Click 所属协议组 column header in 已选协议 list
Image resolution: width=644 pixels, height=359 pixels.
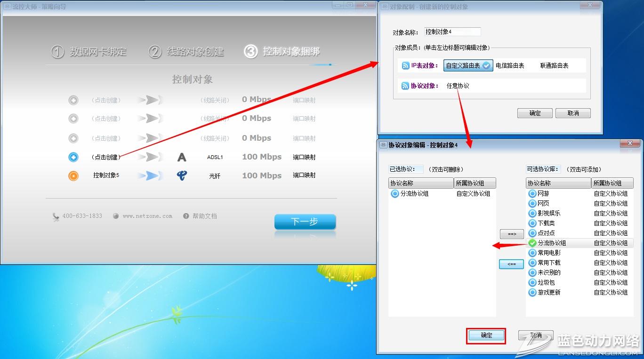coord(475,183)
